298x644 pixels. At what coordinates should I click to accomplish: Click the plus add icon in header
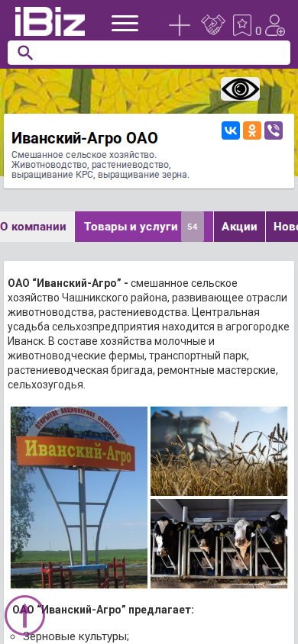tap(180, 25)
